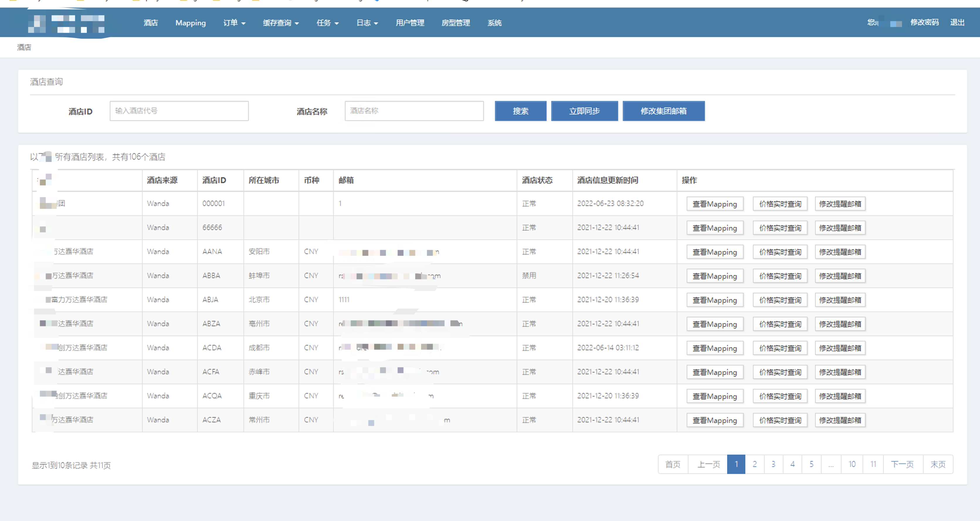Go to 房型管理 in the navbar

(x=455, y=23)
